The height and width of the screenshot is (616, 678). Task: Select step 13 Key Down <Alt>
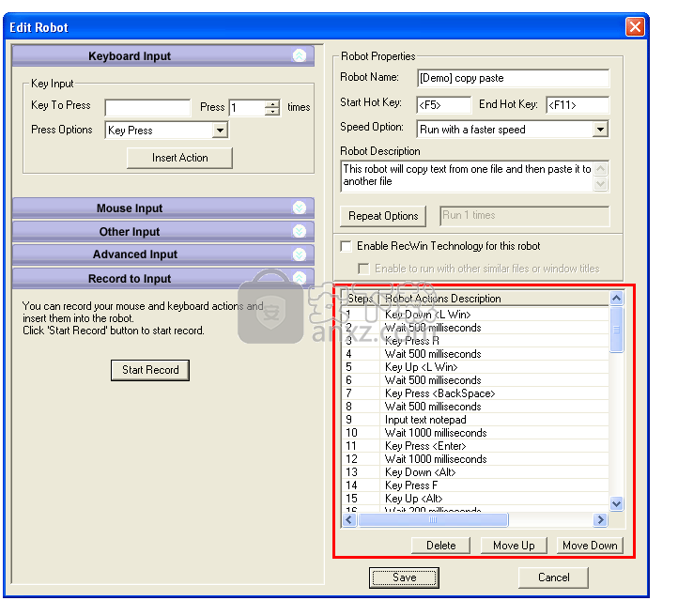476,472
